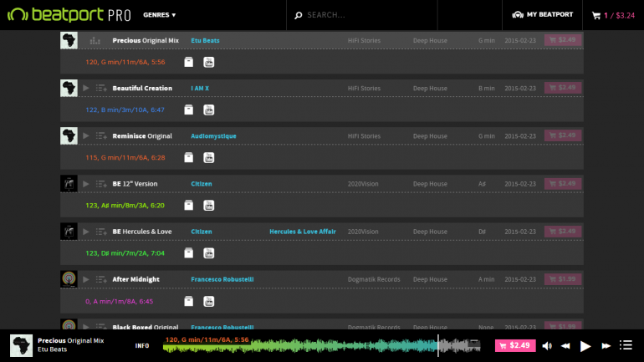Open YouTube icon under BE Hercules & Love
The height and width of the screenshot is (362, 644).
(208, 252)
